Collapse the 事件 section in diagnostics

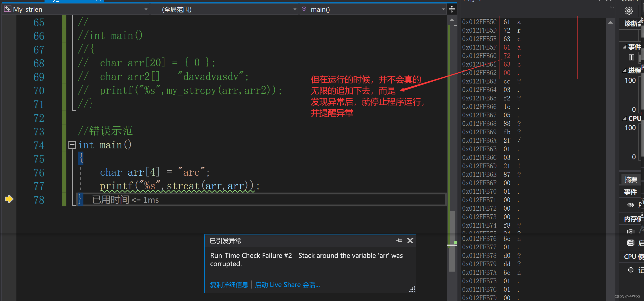pos(625,47)
